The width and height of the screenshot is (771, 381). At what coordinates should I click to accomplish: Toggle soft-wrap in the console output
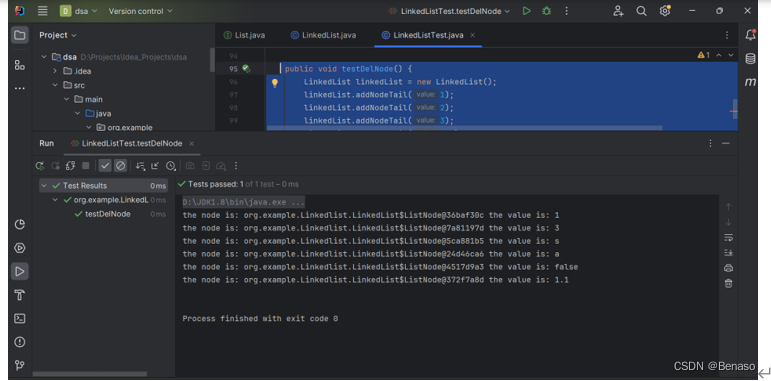click(x=728, y=238)
